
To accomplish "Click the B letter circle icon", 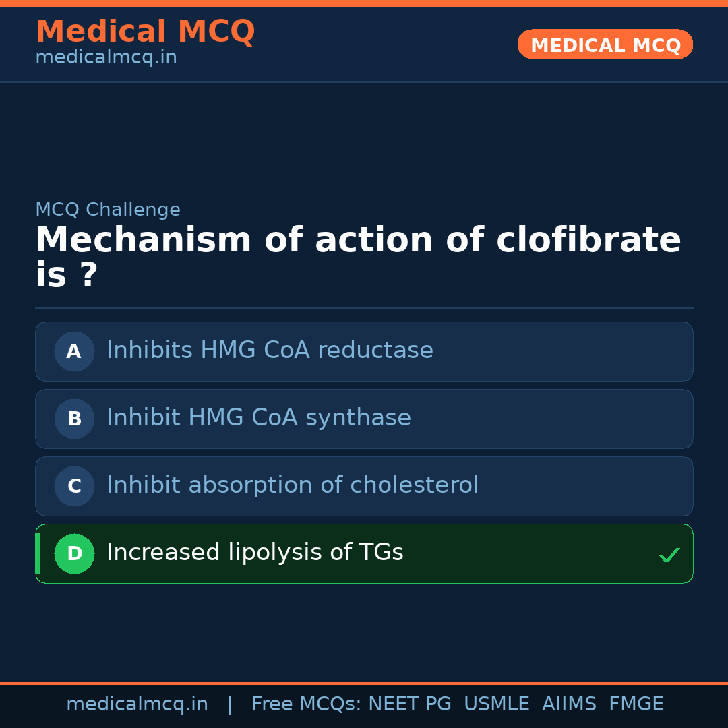I will (x=74, y=419).
